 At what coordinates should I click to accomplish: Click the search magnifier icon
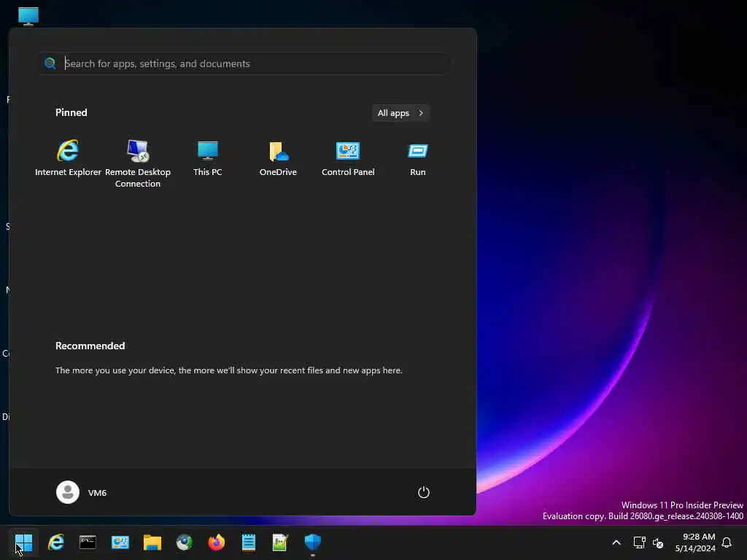50,63
